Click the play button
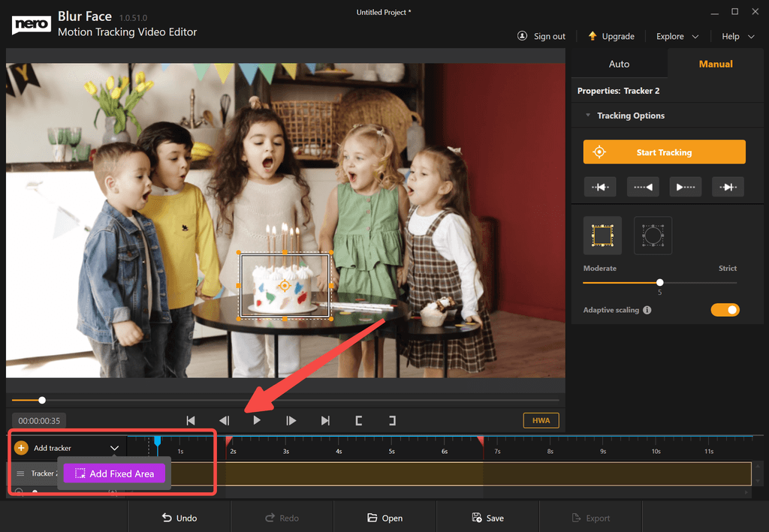This screenshot has height=532, width=769. 257,420
